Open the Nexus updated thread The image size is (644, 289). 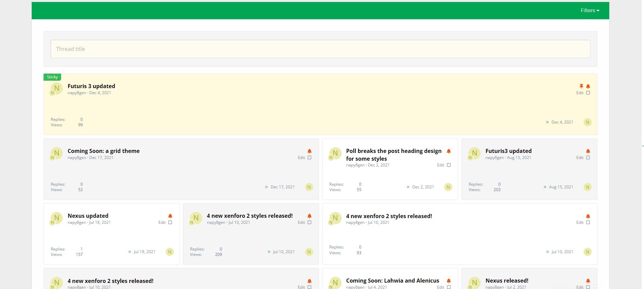[x=88, y=216]
